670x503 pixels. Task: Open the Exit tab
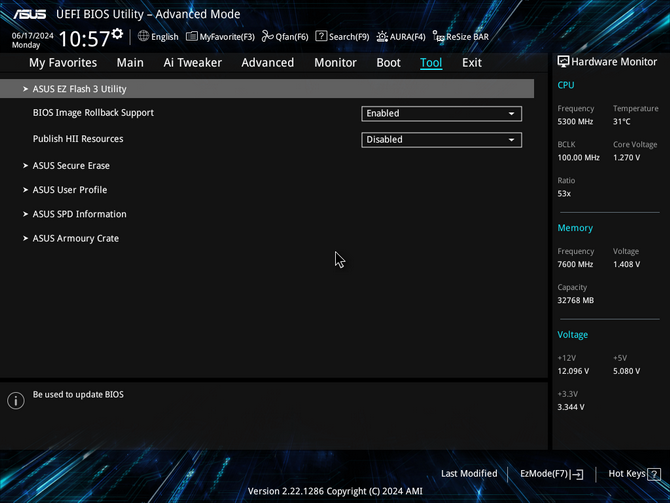click(472, 62)
